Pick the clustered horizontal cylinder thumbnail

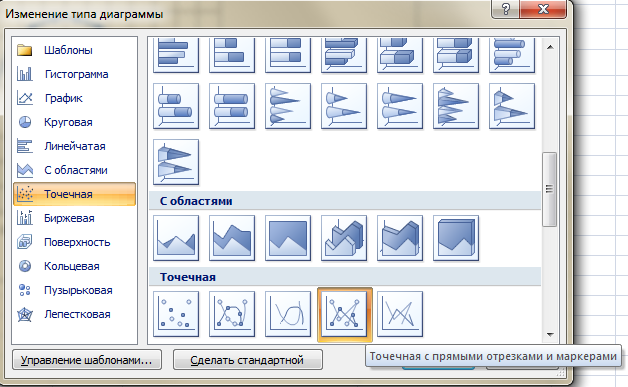pyautogui.click(x=512, y=55)
